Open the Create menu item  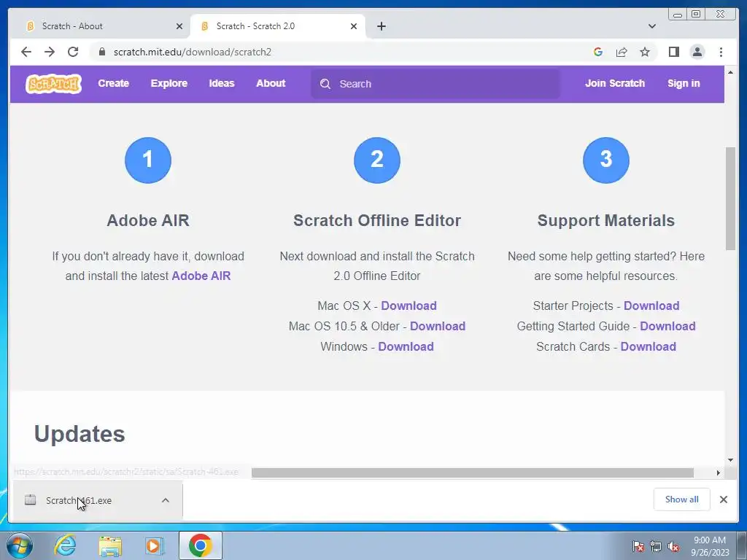pyautogui.click(x=113, y=83)
